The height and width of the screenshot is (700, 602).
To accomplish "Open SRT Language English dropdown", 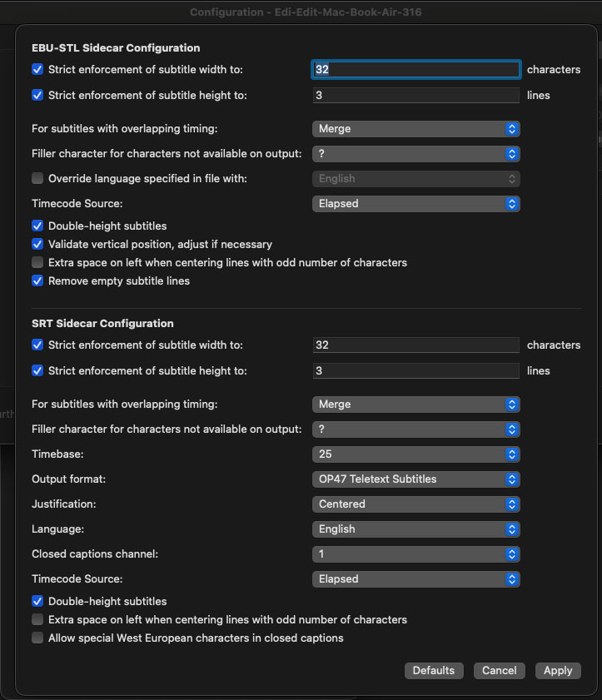I will coord(416,529).
